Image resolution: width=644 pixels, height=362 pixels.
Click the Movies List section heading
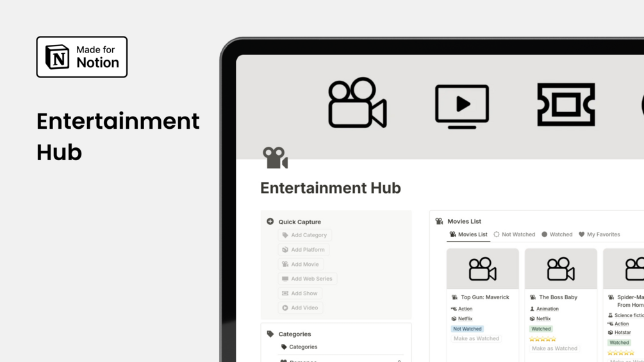[x=464, y=221]
